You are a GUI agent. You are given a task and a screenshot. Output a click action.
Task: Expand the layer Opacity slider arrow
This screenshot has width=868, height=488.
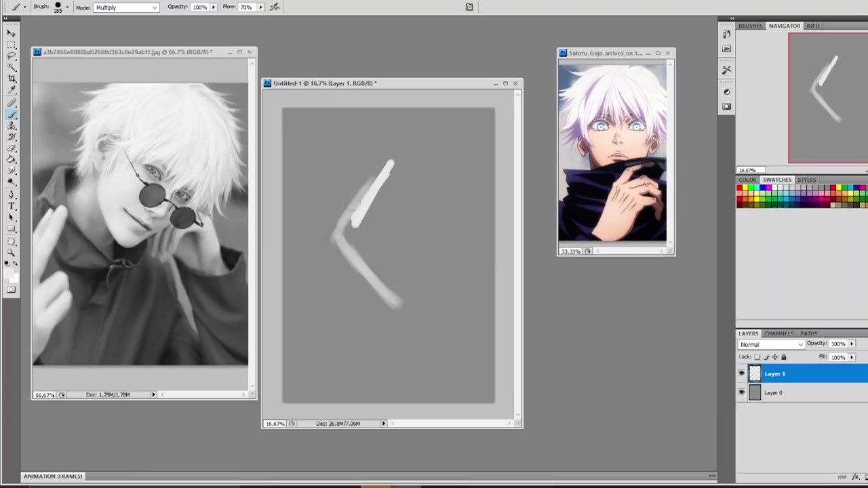pos(852,344)
